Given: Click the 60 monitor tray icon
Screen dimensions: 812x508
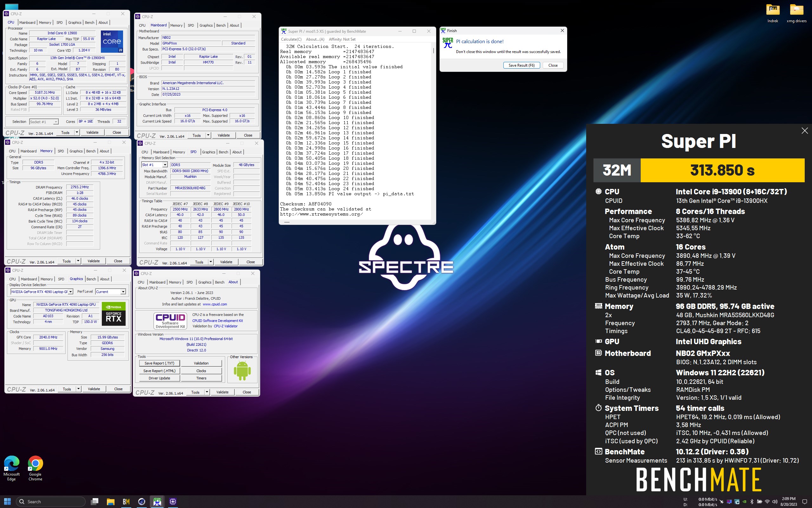Looking at the screenshot, I should [x=729, y=502].
